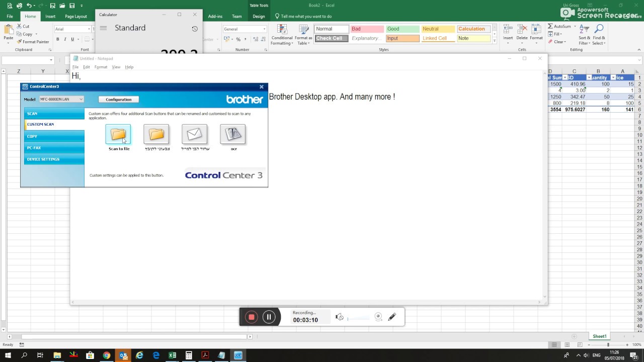Click the second custom scan folder icon
Viewport: 644px width, 362px height.
click(x=156, y=134)
